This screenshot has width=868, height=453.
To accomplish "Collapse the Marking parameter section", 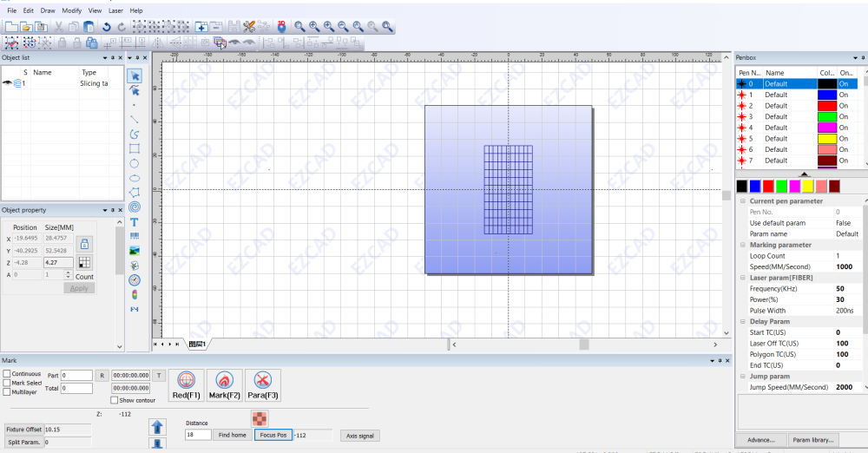I will 742,245.
